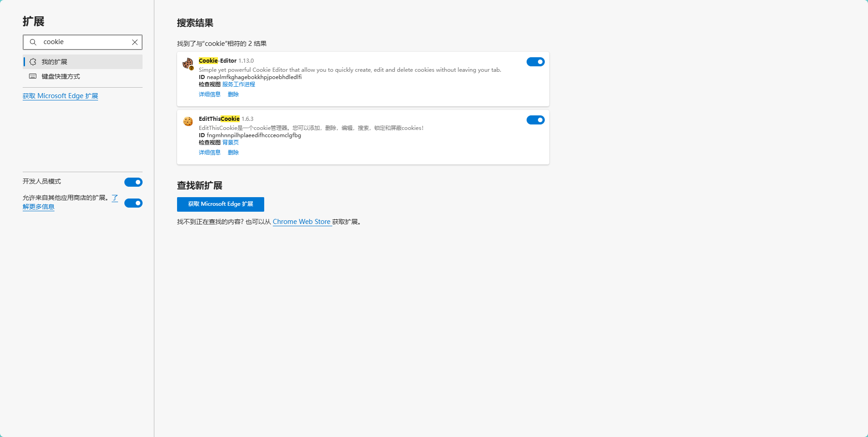
Task: Focus the extensions search input field
Action: click(x=84, y=42)
